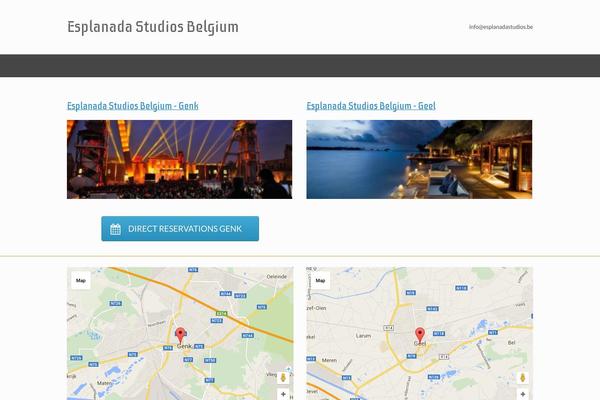Click the red pin on Geel map
This screenshot has height=400, width=600.
click(420, 335)
